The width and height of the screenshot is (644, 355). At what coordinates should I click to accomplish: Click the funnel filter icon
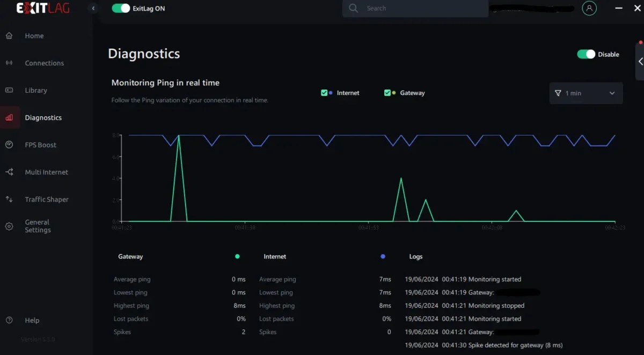(x=558, y=93)
